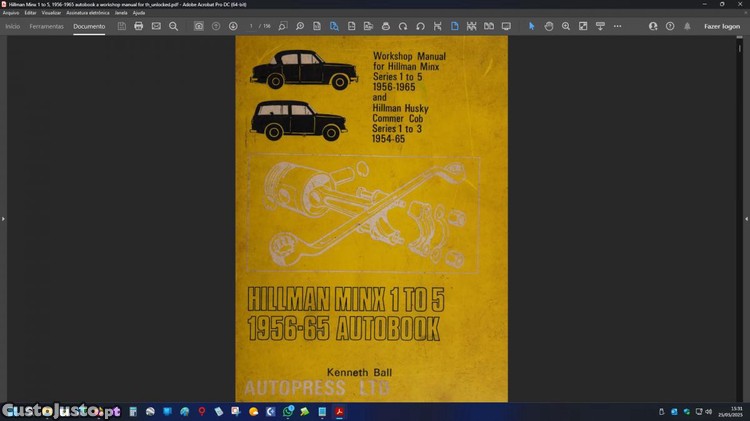Screen dimensions: 750x421
Task: Click Fazer logon button
Action: (722, 26)
